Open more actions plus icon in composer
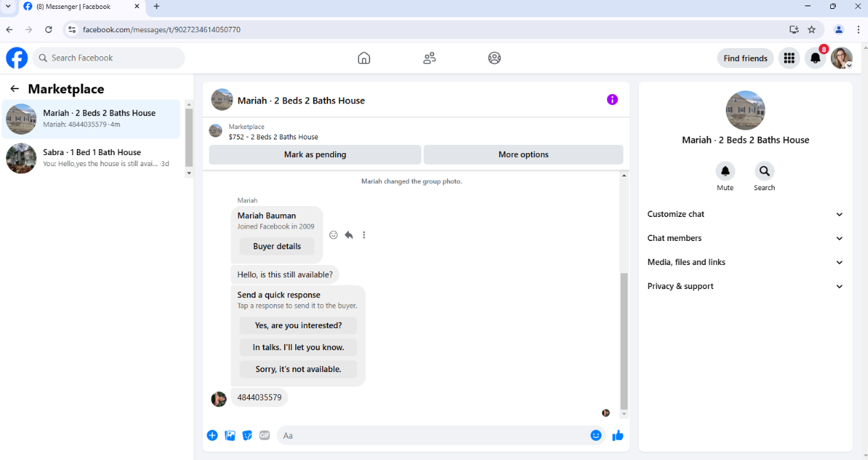The height and width of the screenshot is (460, 868). (212, 435)
